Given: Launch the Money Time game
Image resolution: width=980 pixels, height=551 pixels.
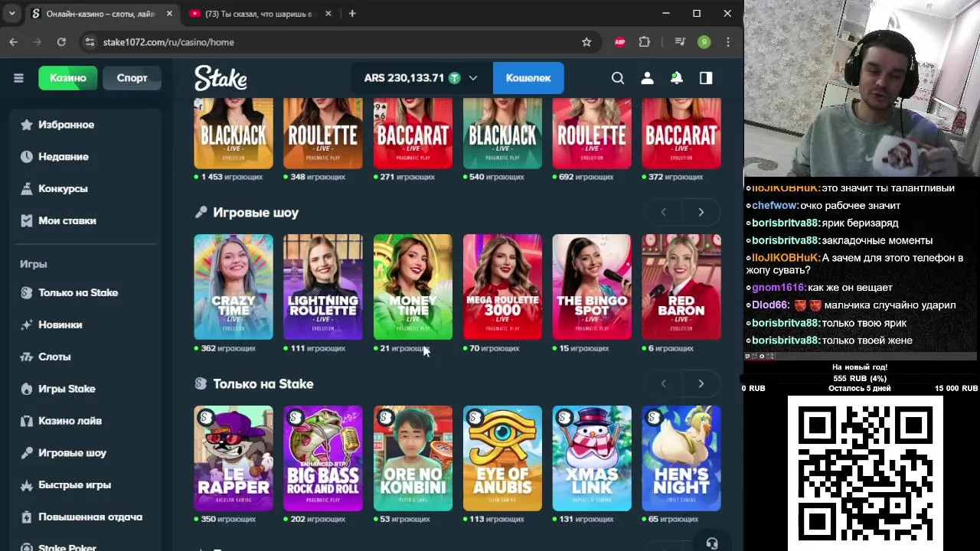Looking at the screenshot, I should coord(413,287).
